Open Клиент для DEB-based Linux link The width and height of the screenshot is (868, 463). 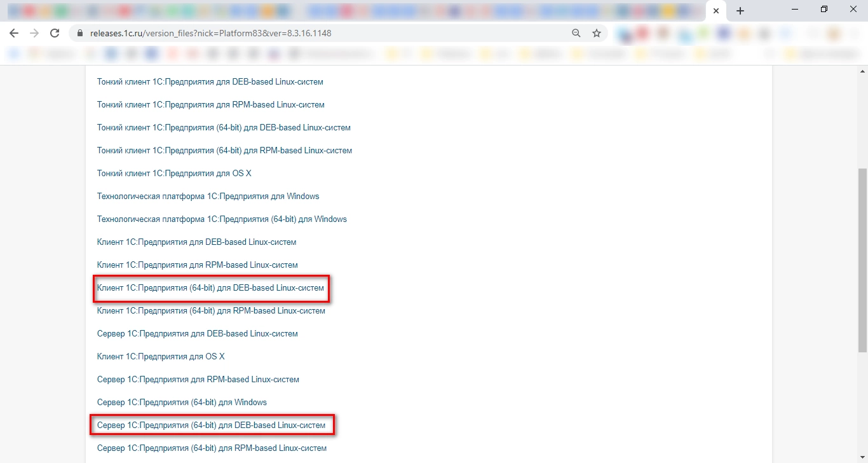pyautogui.click(x=196, y=242)
